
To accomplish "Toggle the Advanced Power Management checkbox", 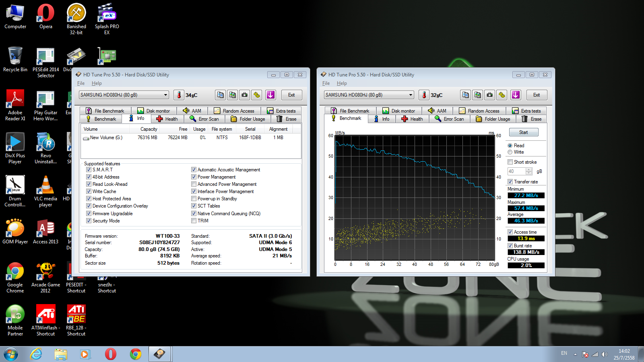I will pos(194,184).
